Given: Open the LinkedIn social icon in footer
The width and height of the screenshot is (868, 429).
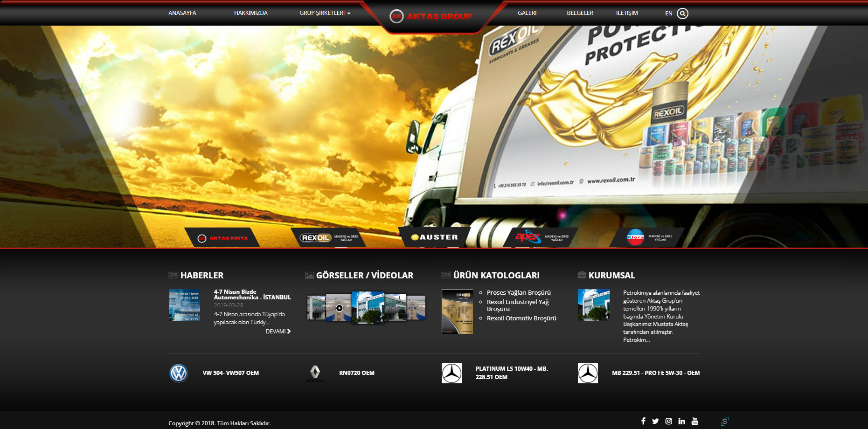Looking at the screenshot, I should [x=681, y=421].
